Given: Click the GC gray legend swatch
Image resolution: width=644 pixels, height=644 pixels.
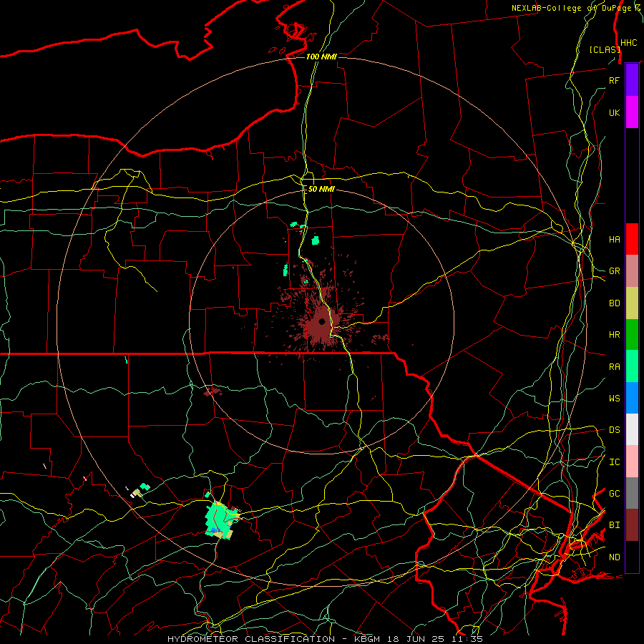Looking at the screenshot, I should (632, 493).
